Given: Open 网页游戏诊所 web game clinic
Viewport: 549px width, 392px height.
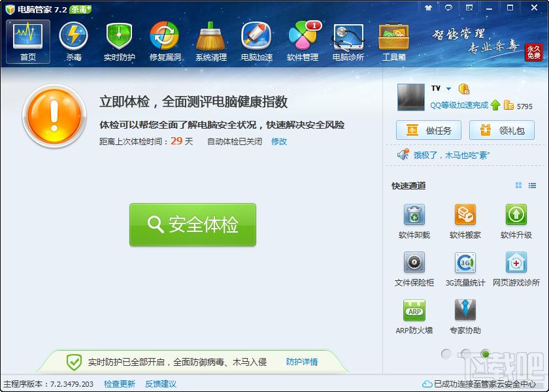Looking at the screenshot, I should [516, 269].
